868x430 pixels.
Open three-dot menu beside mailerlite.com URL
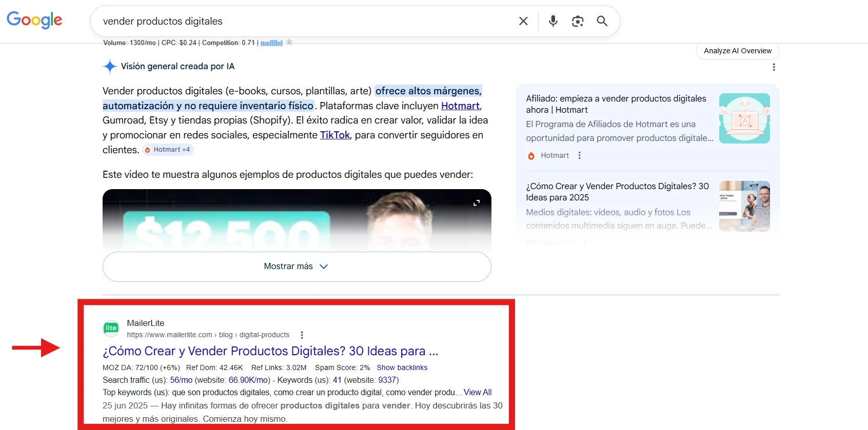coord(302,335)
